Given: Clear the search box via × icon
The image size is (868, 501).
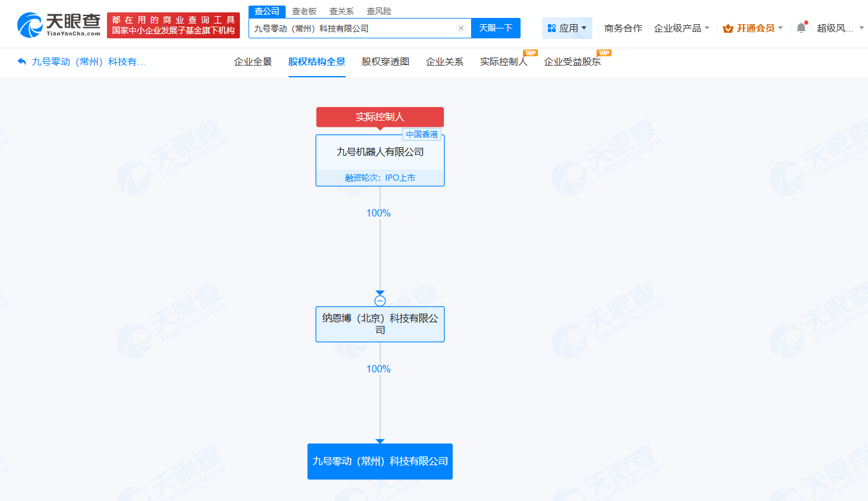Looking at the screenshot, I should coord(461,28).
